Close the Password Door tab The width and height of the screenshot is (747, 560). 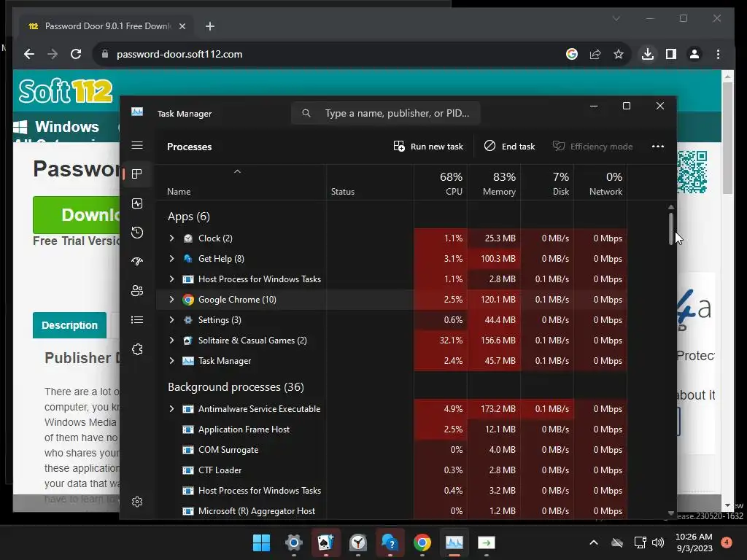pos(182,26)
